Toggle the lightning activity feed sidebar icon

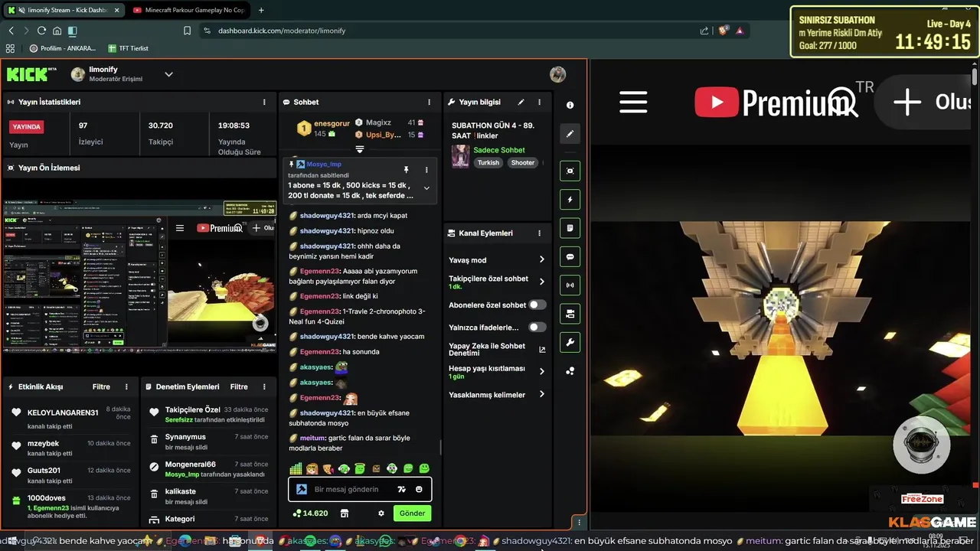pyautogui.click(x=570, y=200)
